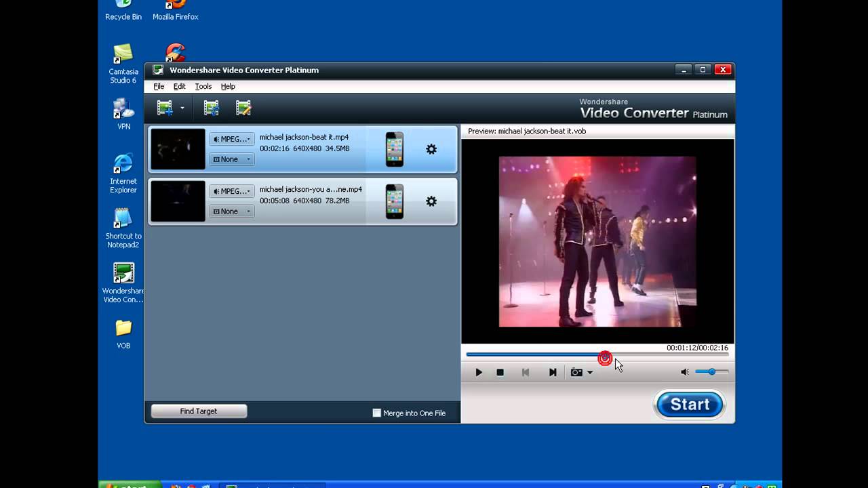Enable Merge into One File checkbox
This screenshot has width=868, height=488.
coord(377,413)
